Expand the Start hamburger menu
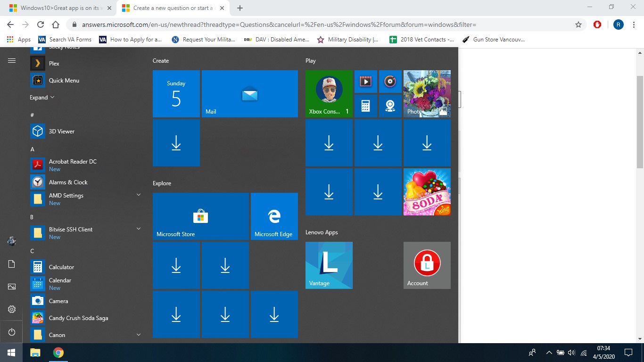This screenshot has width=644, height=362. (12, 60)
